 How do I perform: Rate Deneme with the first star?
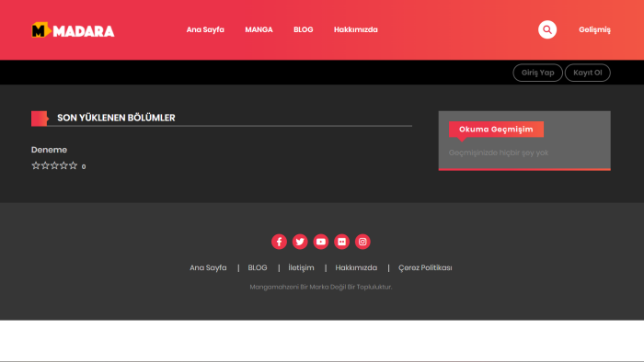tap(36, 165)
